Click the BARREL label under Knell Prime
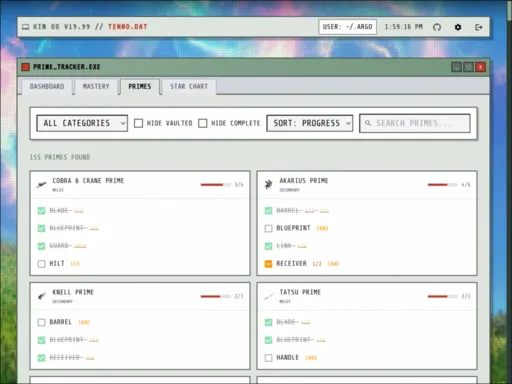 coord(60,322)
